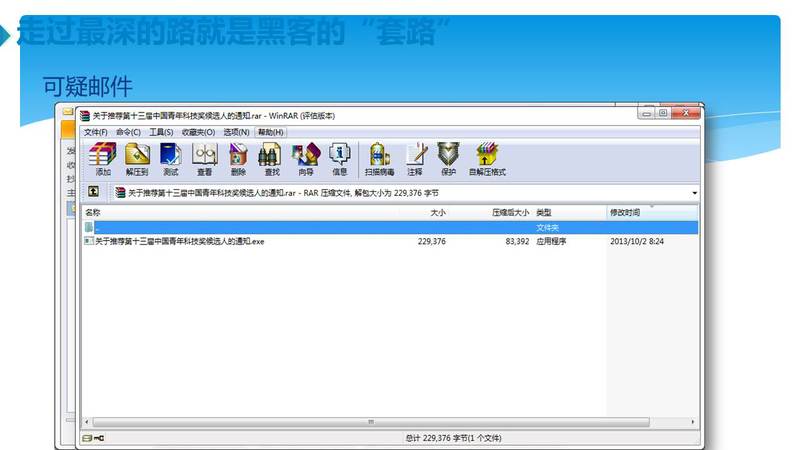Go up one folder level button
This screenshot has width=800, height=450.
pyautogui.click(x=93, y=192)
